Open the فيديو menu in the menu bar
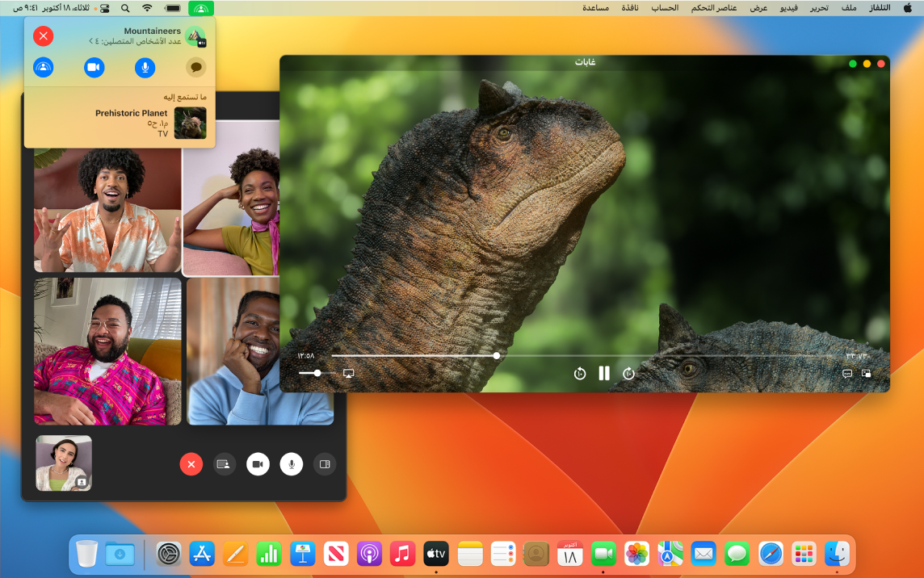Viewport: 924px width, 578px height. (x=787, y=7)
